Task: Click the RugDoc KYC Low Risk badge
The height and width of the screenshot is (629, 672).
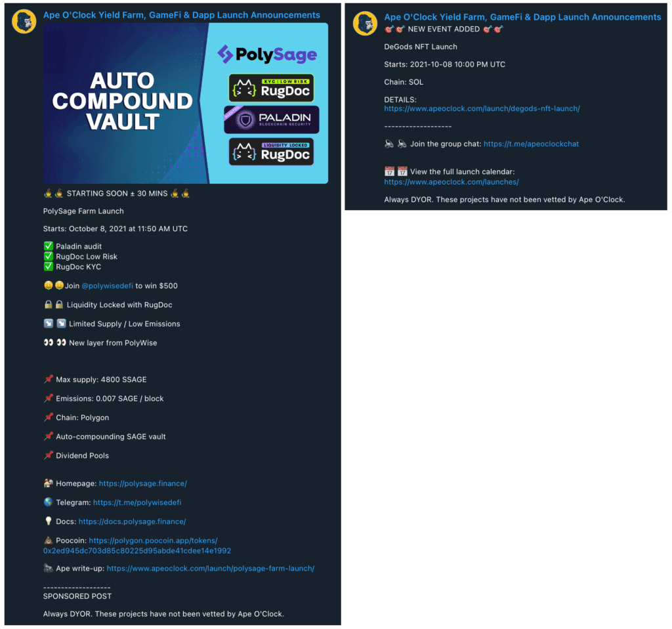Action: (x=271, y=88)
